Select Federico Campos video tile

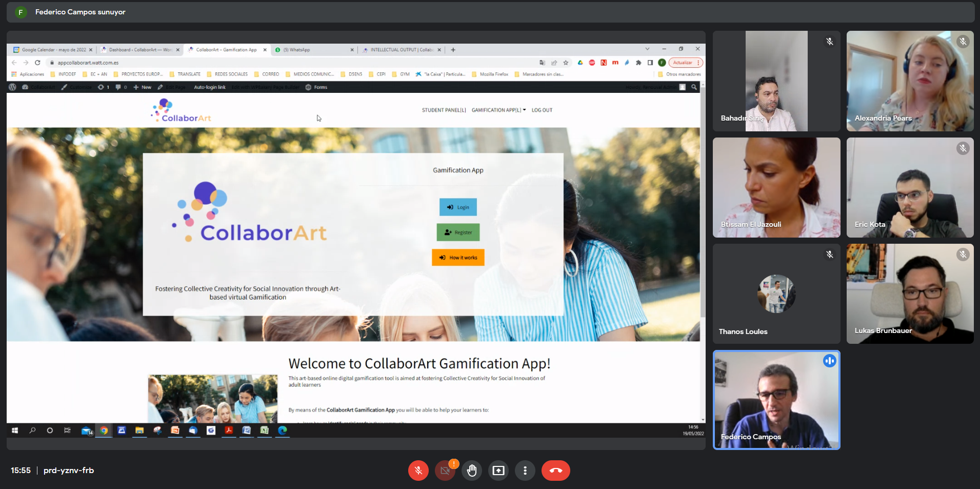(x=776, y=400)
